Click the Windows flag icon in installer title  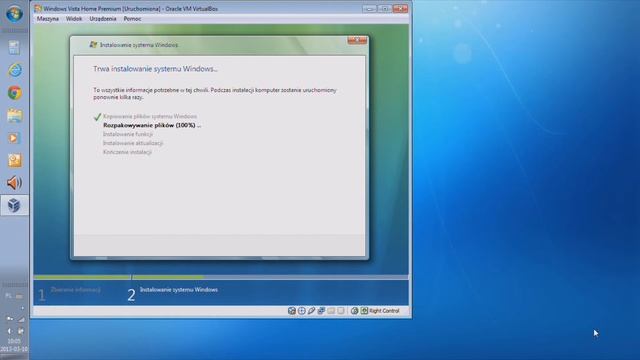click(93, 44)
